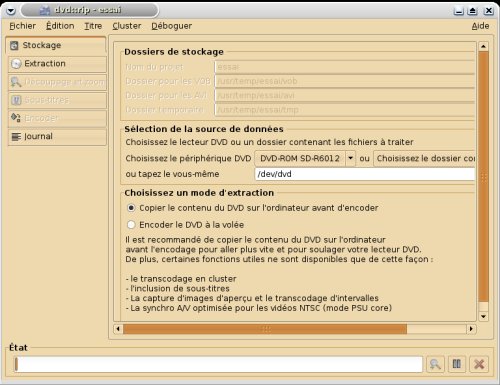The width and height of the screenshot is (500, 385).
Task: Click the magnifier icon in État bar
Action: tap(435, 364)
